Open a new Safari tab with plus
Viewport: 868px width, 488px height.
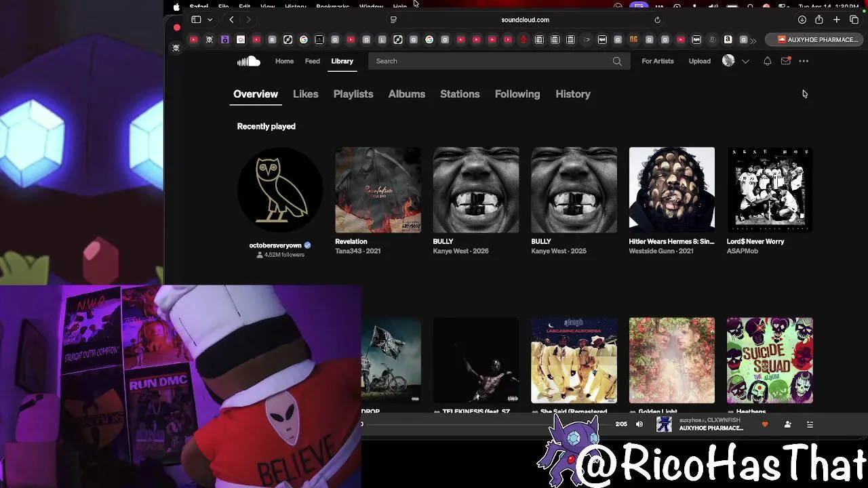[837, 20]
